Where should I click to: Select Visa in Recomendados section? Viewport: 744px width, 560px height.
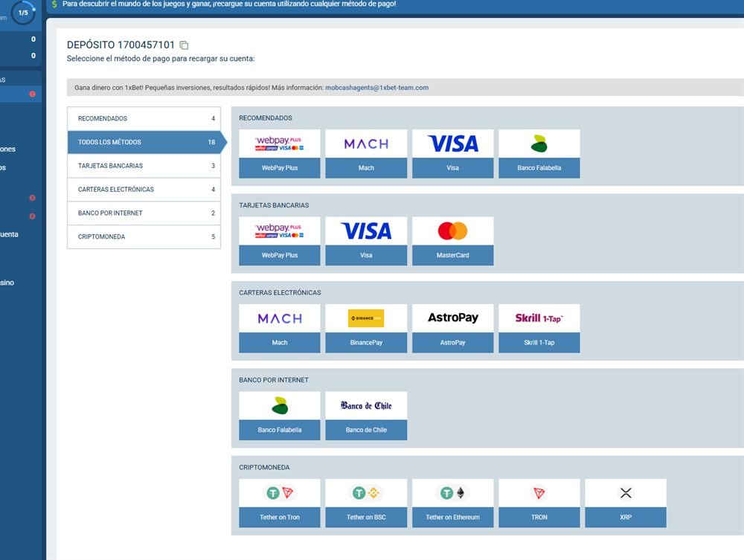tap(452, 154)
